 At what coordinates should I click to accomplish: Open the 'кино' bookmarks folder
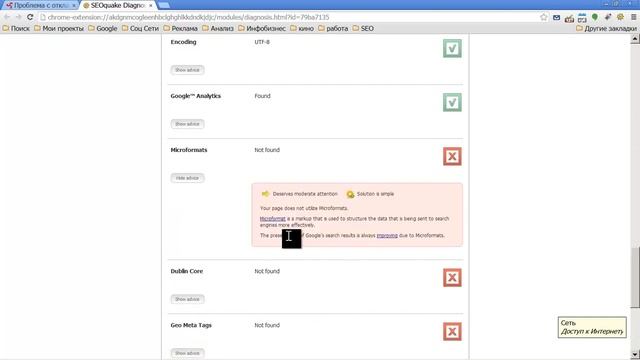click(x=302, y=28)
